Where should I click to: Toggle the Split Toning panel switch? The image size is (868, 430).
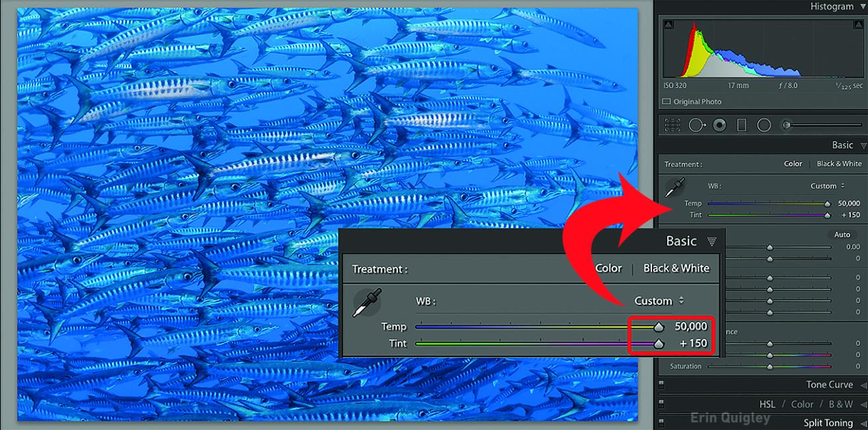pos(661,423)
